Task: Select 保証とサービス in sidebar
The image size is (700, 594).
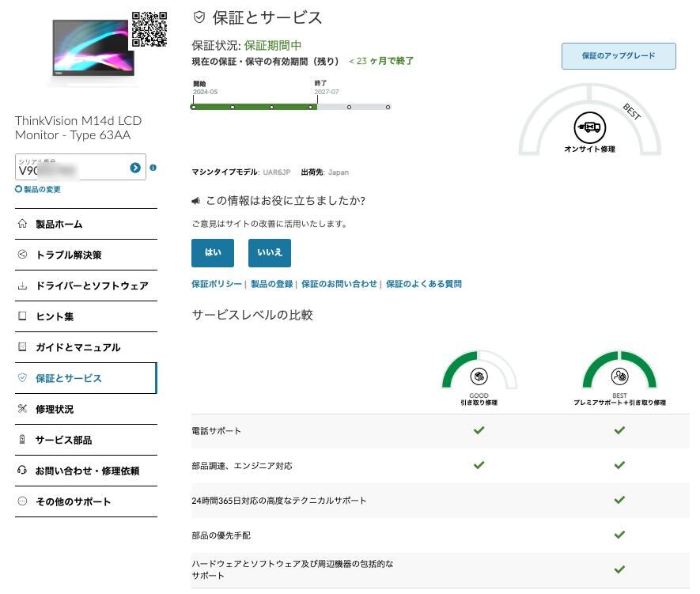Action: [86, 378]
